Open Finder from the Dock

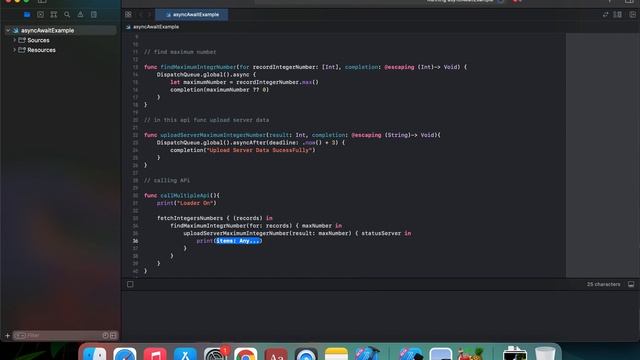(x=95, y=354)
